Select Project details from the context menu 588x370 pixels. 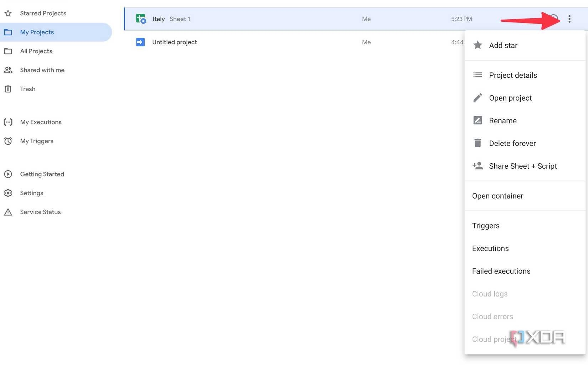point(513,75)
